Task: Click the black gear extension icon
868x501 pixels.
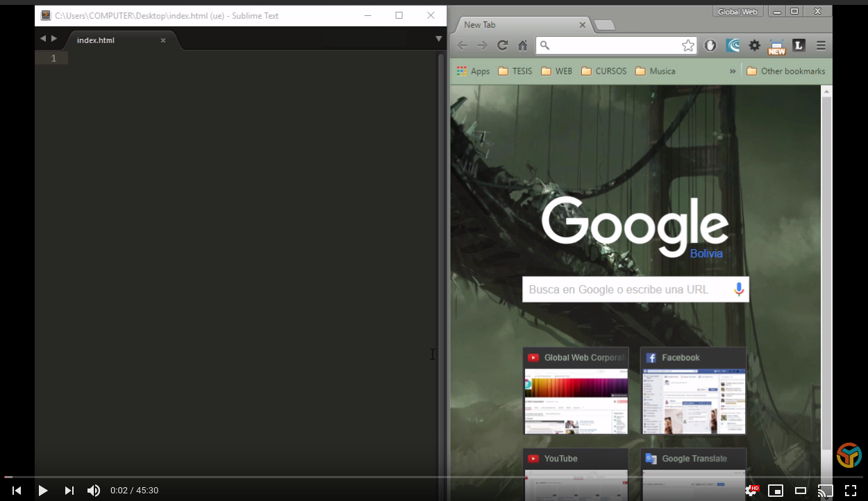Action: click(x=755, y=46)
